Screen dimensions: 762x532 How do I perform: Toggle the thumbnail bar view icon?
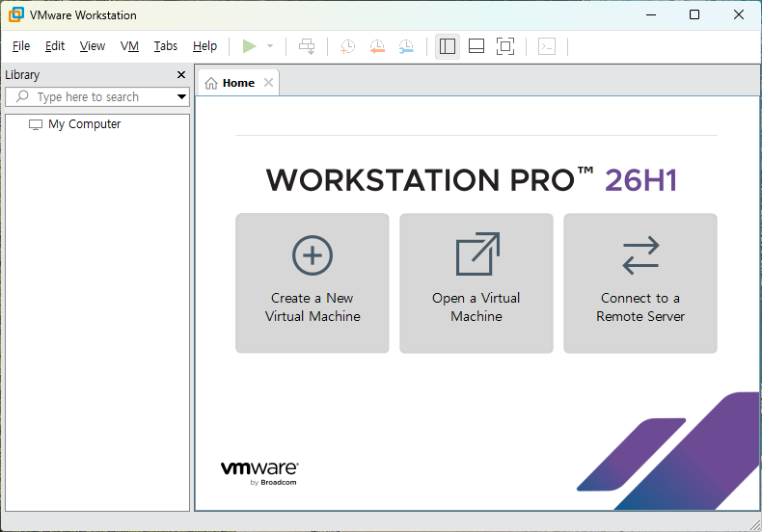tap(476, 46)
